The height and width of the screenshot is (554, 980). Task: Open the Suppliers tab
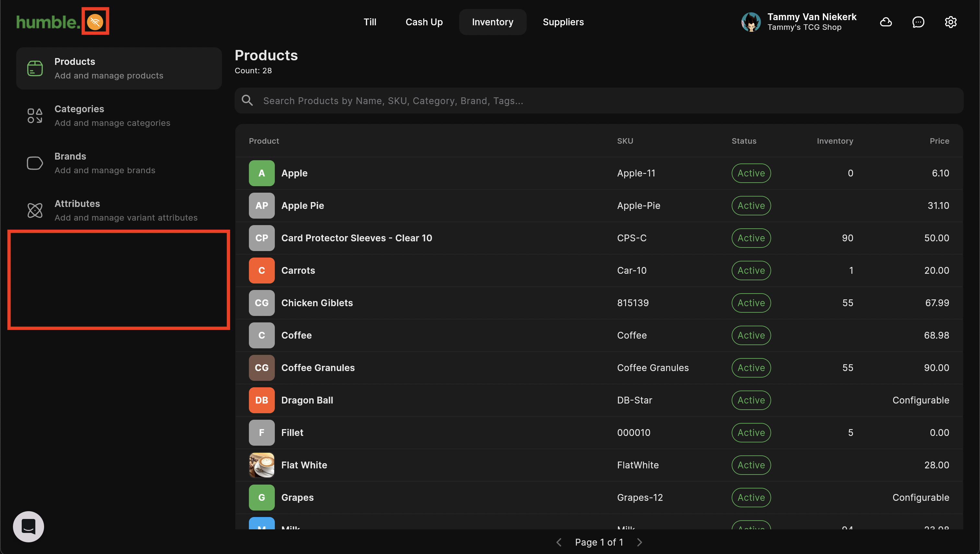[563, 22]
